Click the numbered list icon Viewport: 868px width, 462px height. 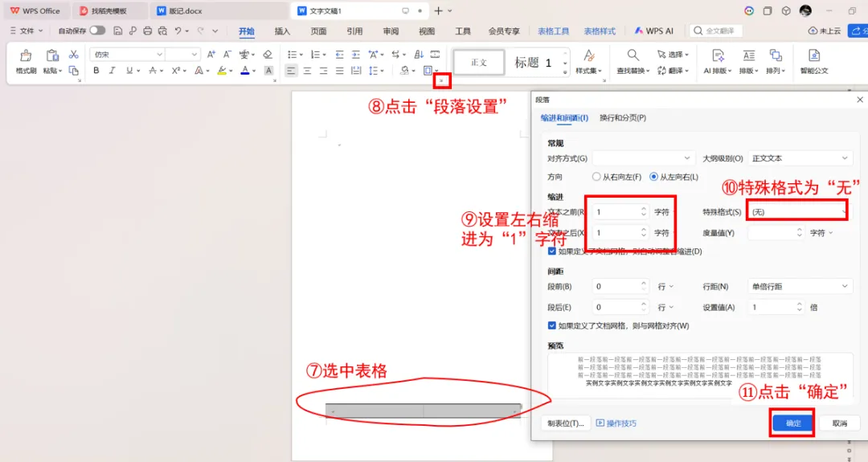point(316,54)
